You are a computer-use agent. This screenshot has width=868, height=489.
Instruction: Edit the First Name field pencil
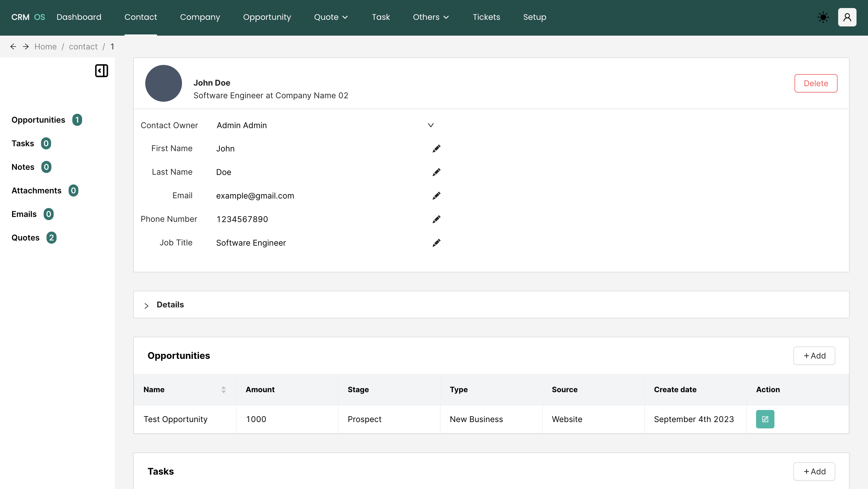[436, 148]
